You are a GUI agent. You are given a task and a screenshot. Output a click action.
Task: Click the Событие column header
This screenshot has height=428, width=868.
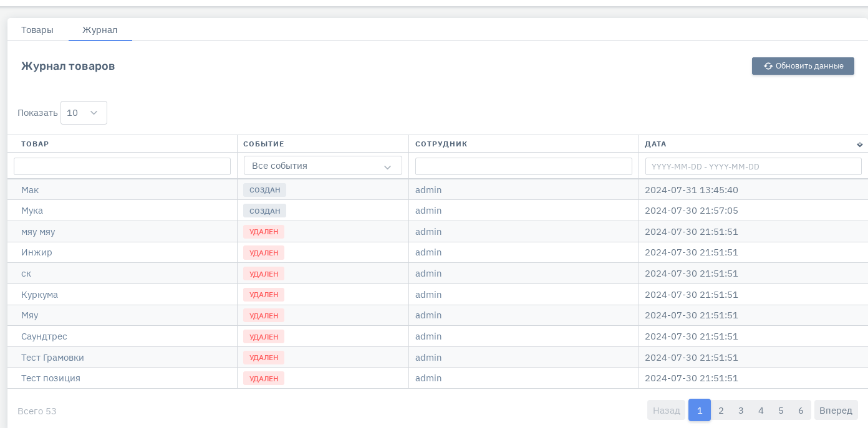tap(264, 144)
